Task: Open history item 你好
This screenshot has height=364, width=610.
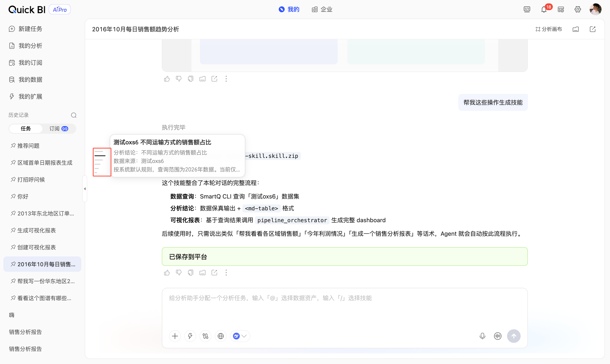Action: click(x=42, y=196)
